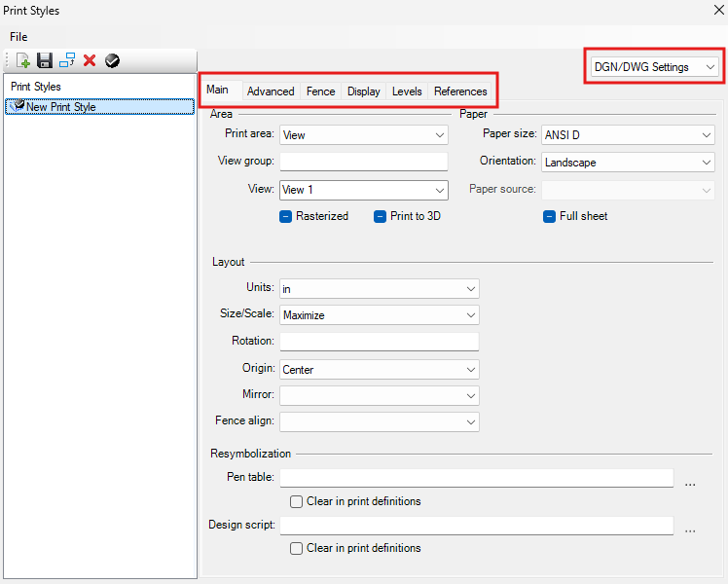Click the View group input field
728x584 pixels.
coord(364,162)
